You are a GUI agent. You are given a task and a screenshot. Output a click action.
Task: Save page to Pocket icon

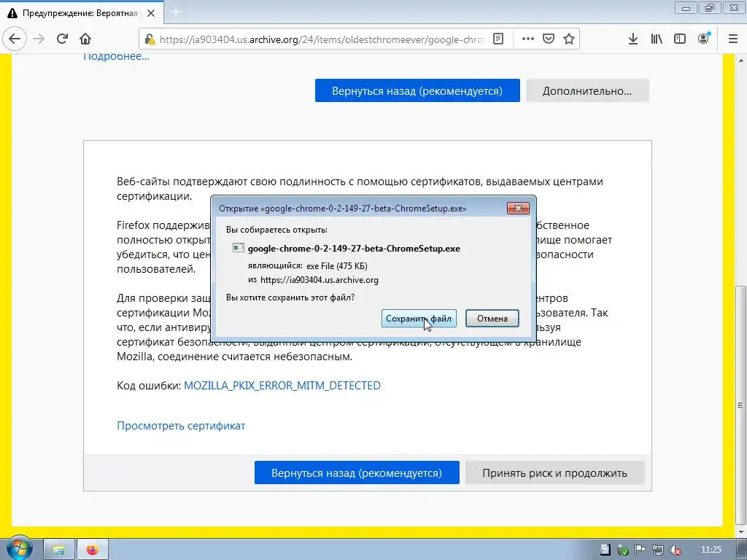tap(549, 39)
